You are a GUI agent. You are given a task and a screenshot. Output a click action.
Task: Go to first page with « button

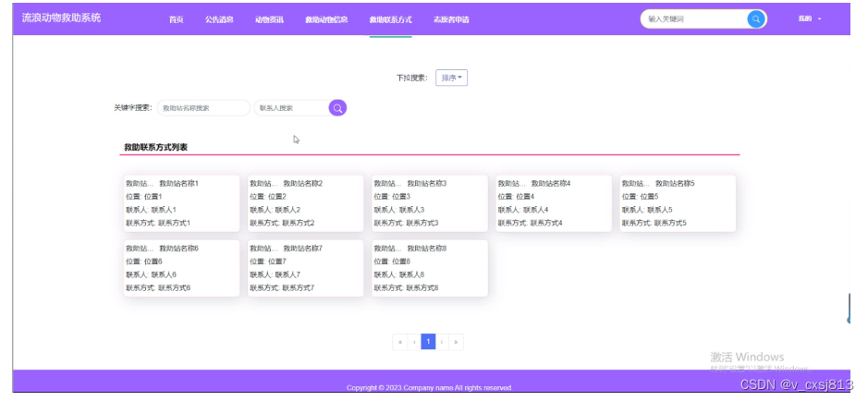399,342
